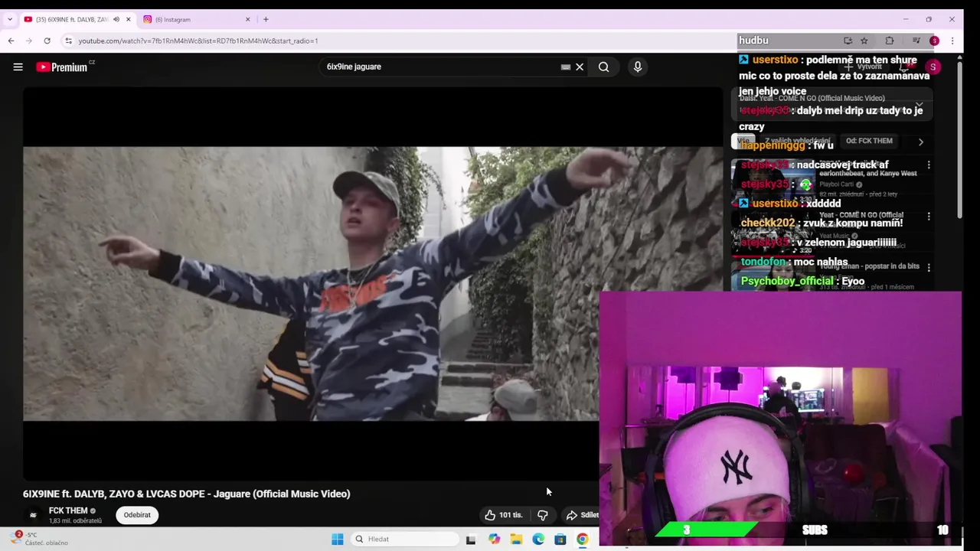Open Task View on the taskbar

click(471, 539)
